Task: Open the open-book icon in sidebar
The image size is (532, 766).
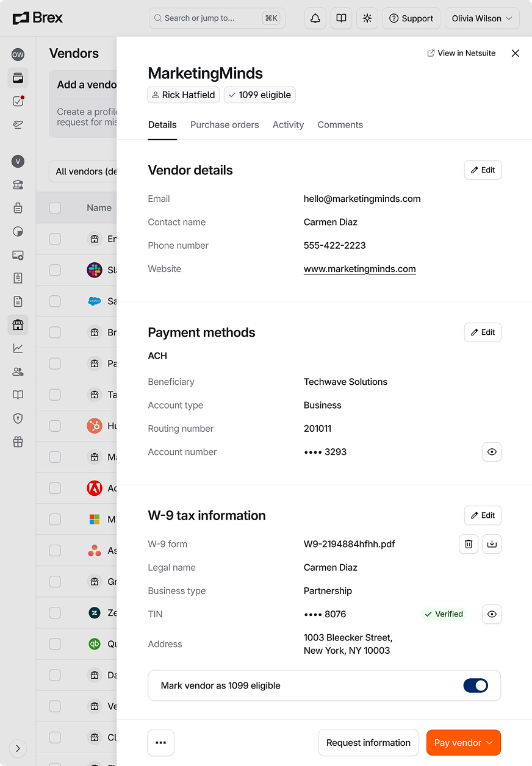Action: [18, 395]
